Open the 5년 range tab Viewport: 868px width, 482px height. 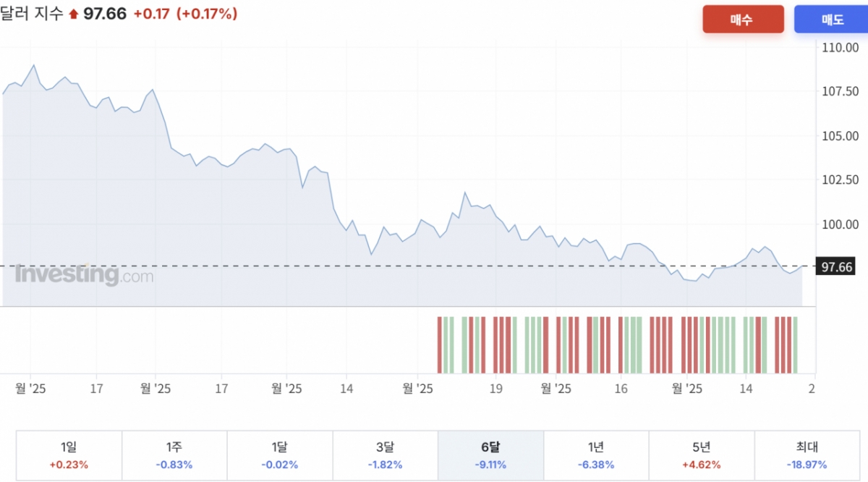702,455
